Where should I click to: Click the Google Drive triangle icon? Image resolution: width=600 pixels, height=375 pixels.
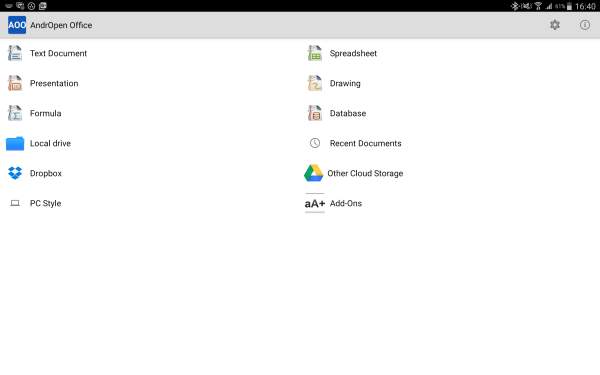pyautogui.click(x=313, y=173)
